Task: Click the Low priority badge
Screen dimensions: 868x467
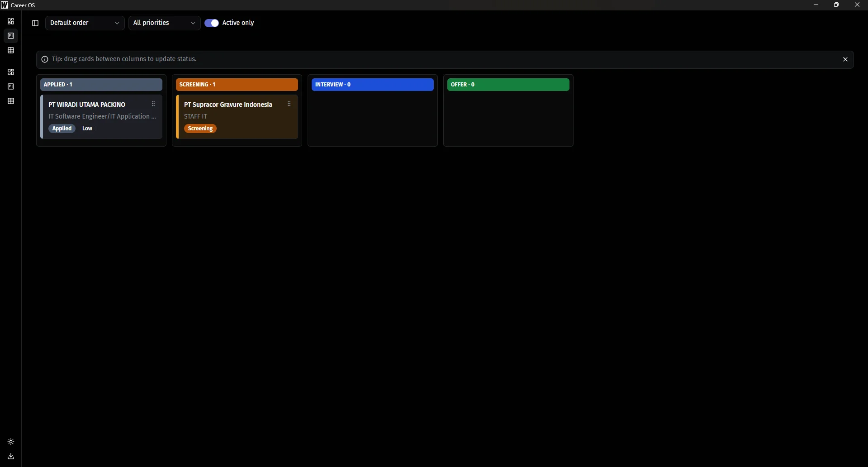Action: pyautogui.click(x=87, y=129)
